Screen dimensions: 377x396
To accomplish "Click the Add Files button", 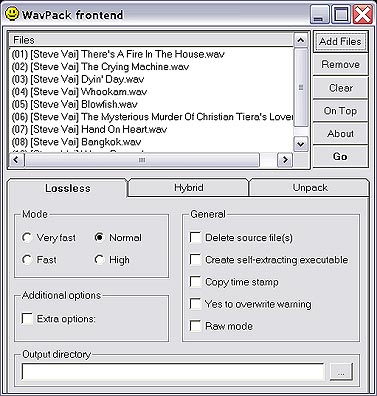I will pos(340,42).
